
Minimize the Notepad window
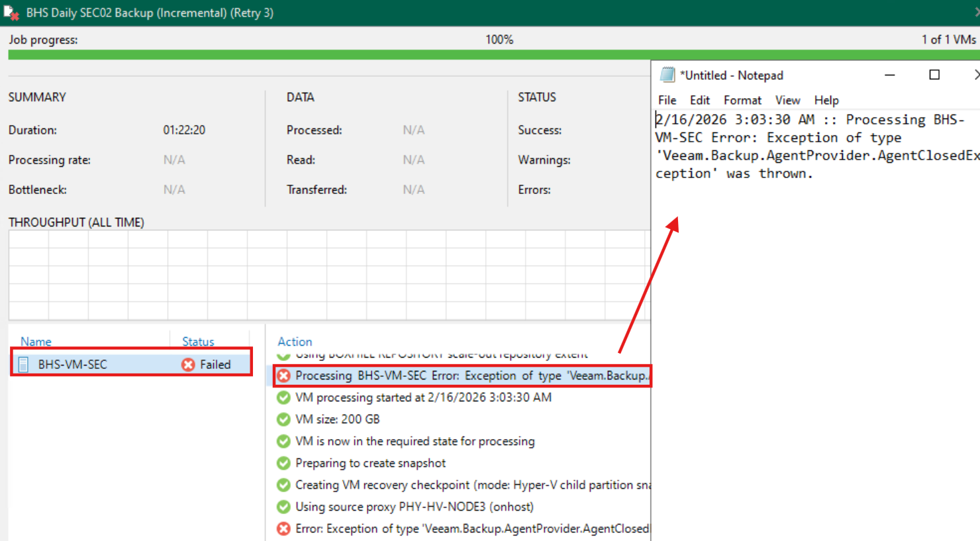click(x=890, y=75)
